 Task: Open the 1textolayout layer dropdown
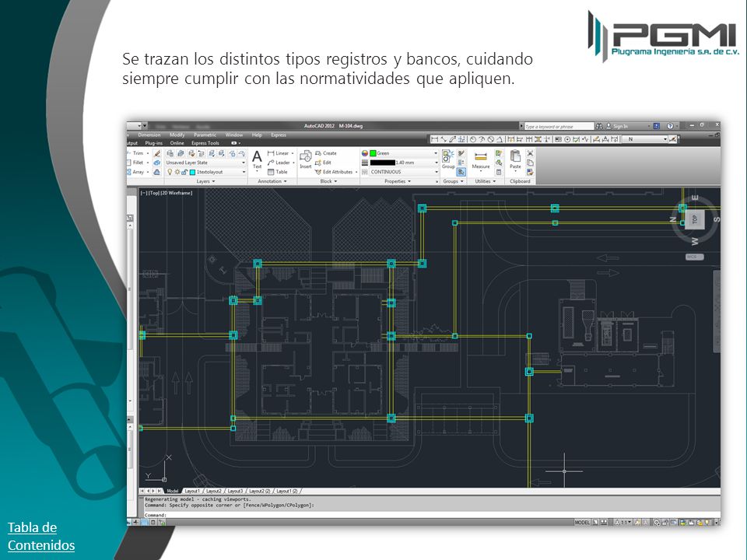pyautogui.click(x=205, y=172)
